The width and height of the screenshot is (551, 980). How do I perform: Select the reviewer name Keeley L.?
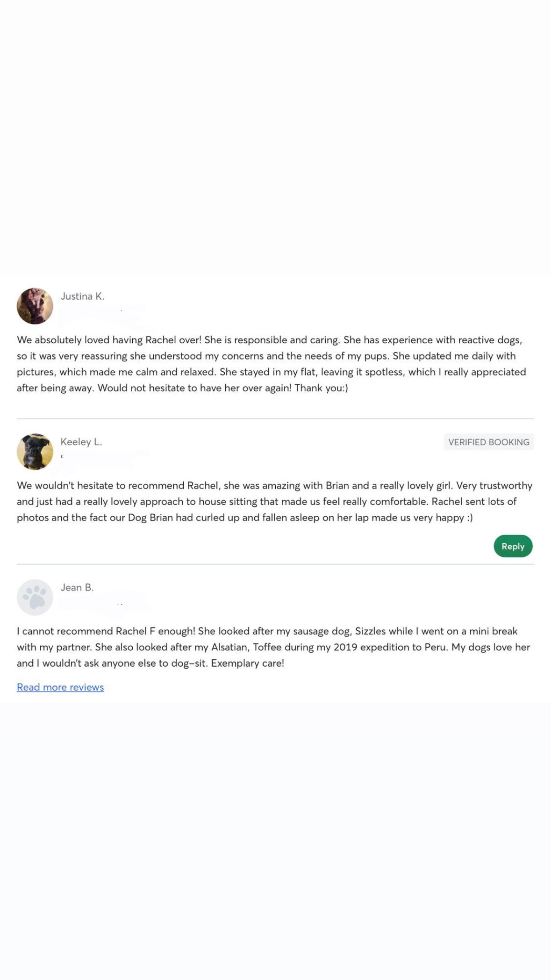pyautogui.click(x=81, y=442)
